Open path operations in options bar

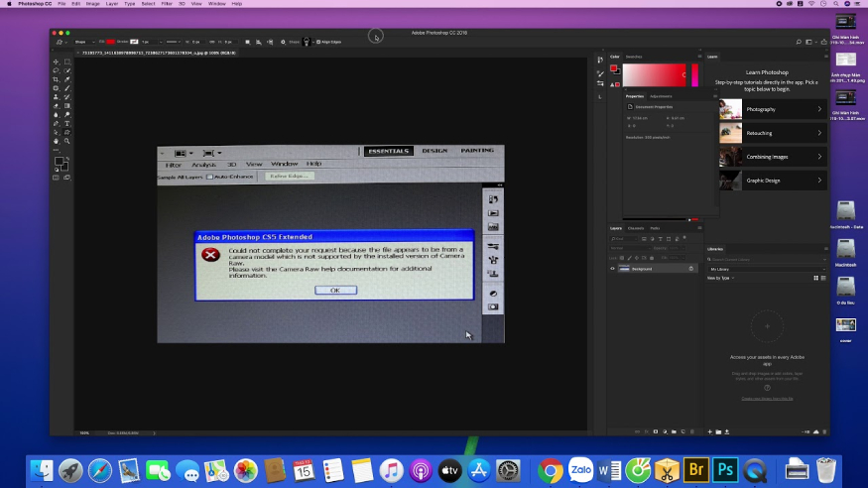(247, 42)
